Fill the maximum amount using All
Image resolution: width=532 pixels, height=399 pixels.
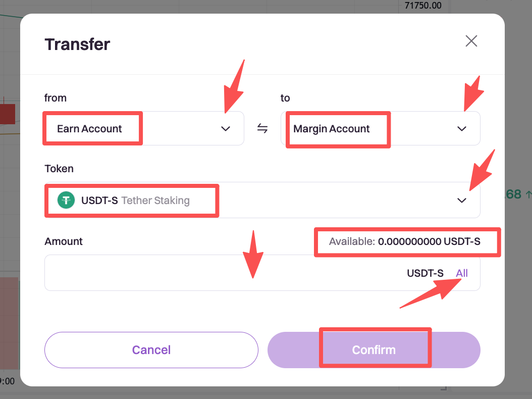462,273
